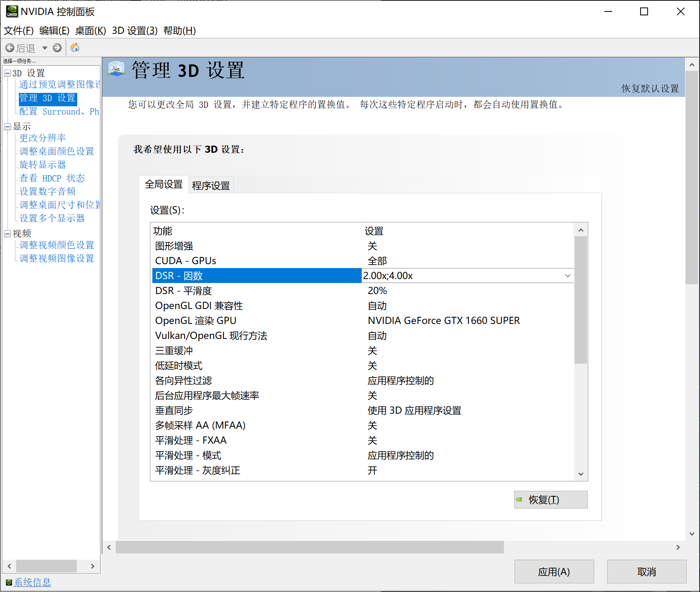
Task: Click the Forward arrow icon in toolbar
Action: [57, 48]
